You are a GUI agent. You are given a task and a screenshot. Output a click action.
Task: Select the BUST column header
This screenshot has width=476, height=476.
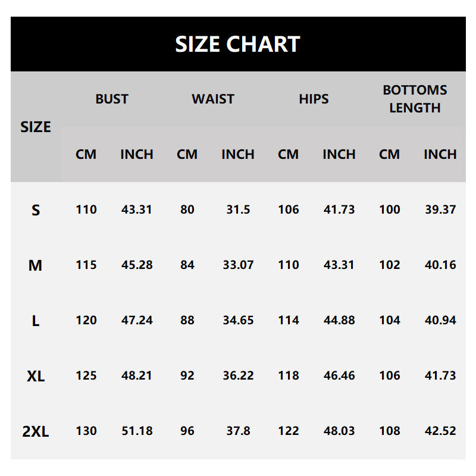(112, 99)
